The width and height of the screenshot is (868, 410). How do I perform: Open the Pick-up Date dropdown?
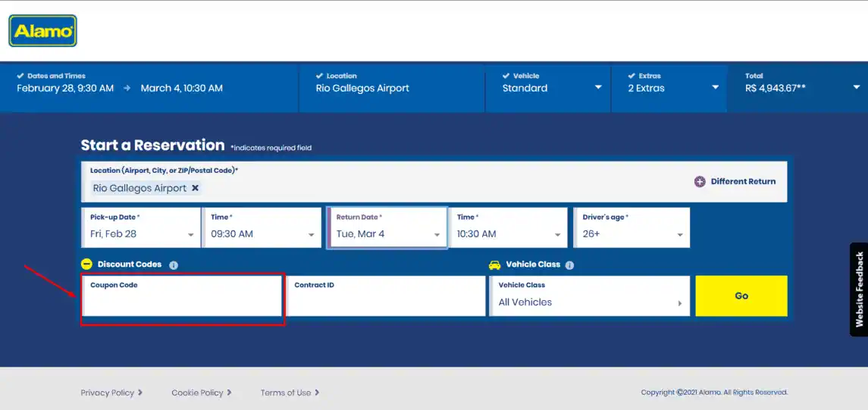click(x=141, y=227)
